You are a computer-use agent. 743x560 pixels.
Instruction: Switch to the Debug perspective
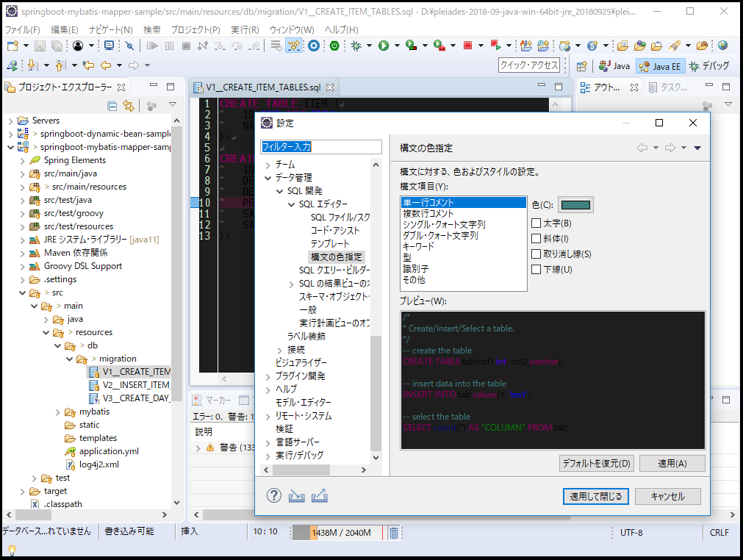pyautogui.click(x=709, y=66)
